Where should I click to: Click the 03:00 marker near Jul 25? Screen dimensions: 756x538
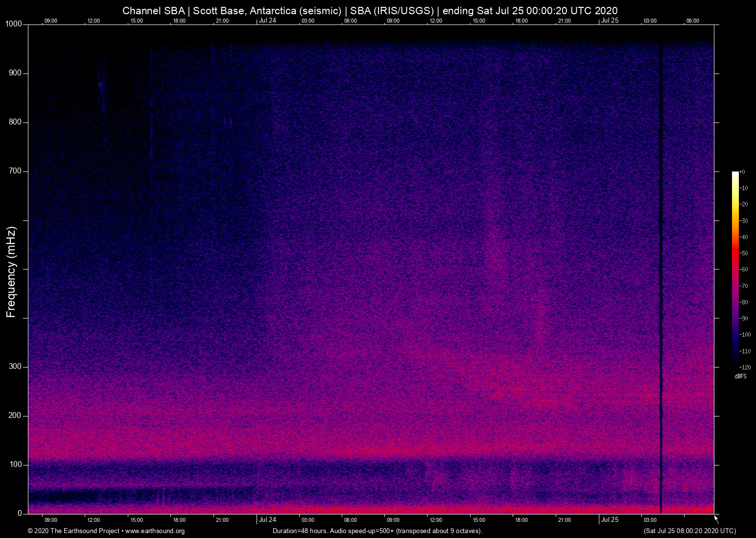coord(650,520)
